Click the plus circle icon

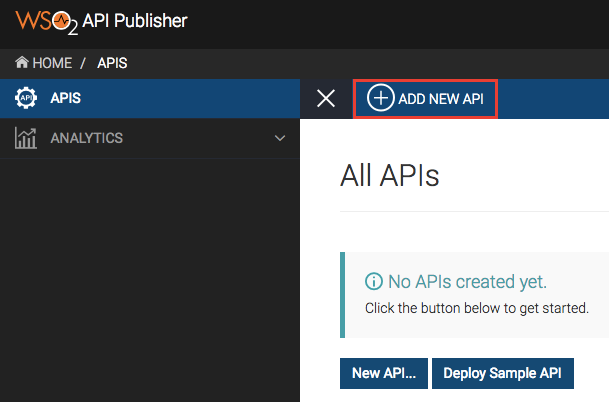[x=381, y=98]
